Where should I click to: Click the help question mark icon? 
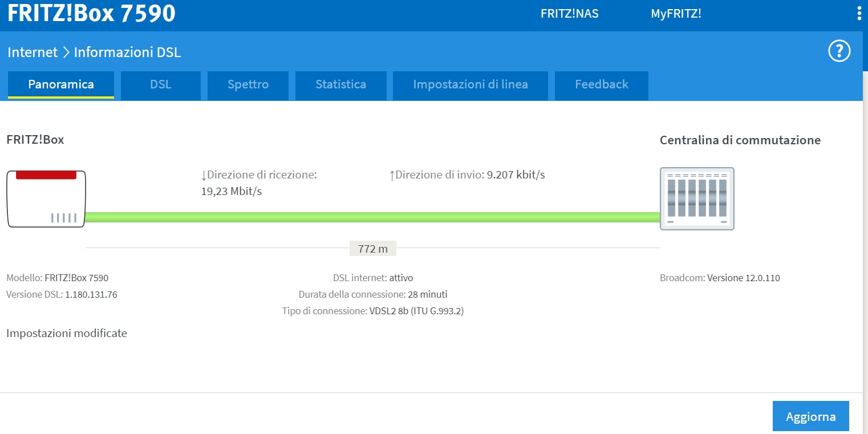click(x=839, y=52)
